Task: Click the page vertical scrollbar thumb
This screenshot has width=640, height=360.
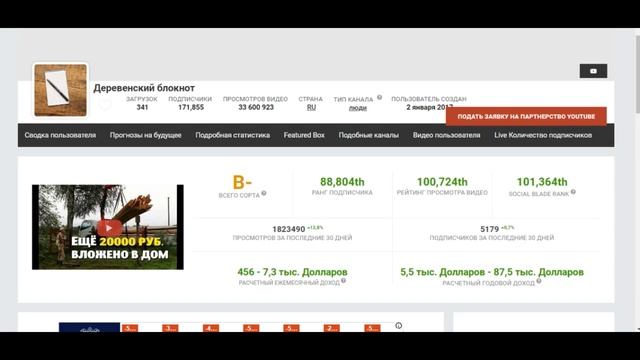Action: [638, 73]
